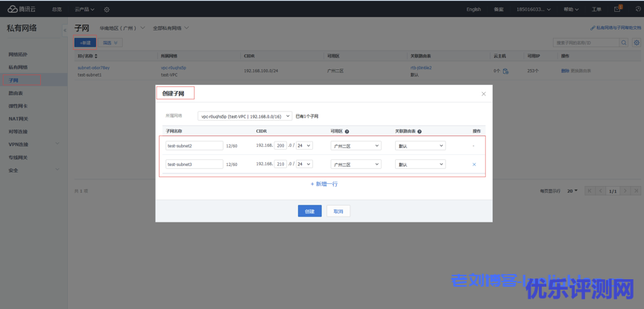Click 新增一行 to add row
644x309 pixels.
324,184
